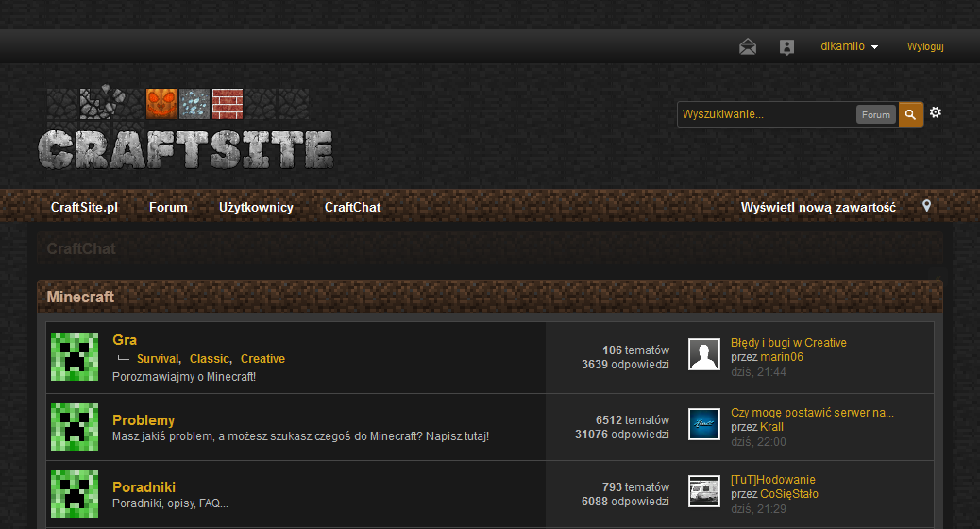The image size is (980, 529).
Task: Click the Wyloguj logout link
Action: [925, 47]
